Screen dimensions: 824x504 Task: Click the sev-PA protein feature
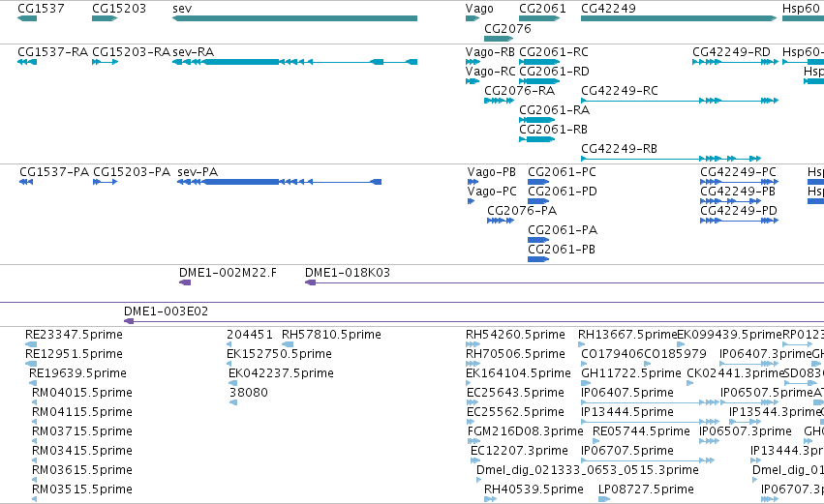click(x=279, y=182)
